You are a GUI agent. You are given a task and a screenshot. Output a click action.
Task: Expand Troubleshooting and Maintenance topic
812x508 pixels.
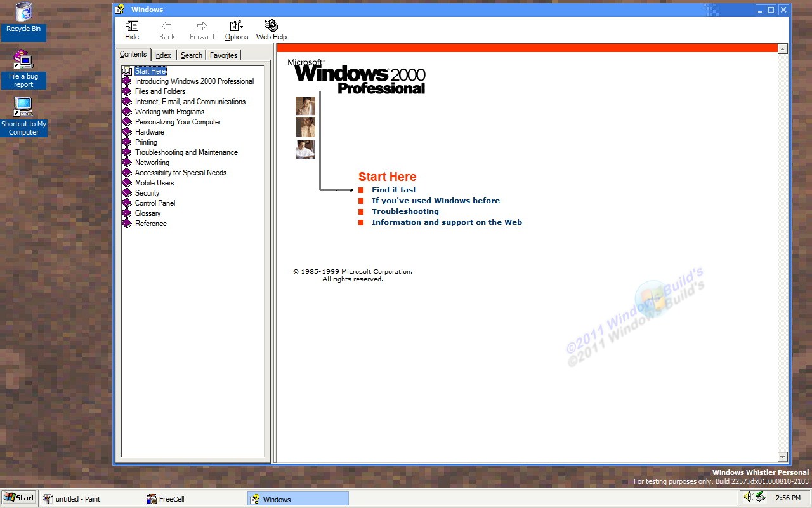187,152
